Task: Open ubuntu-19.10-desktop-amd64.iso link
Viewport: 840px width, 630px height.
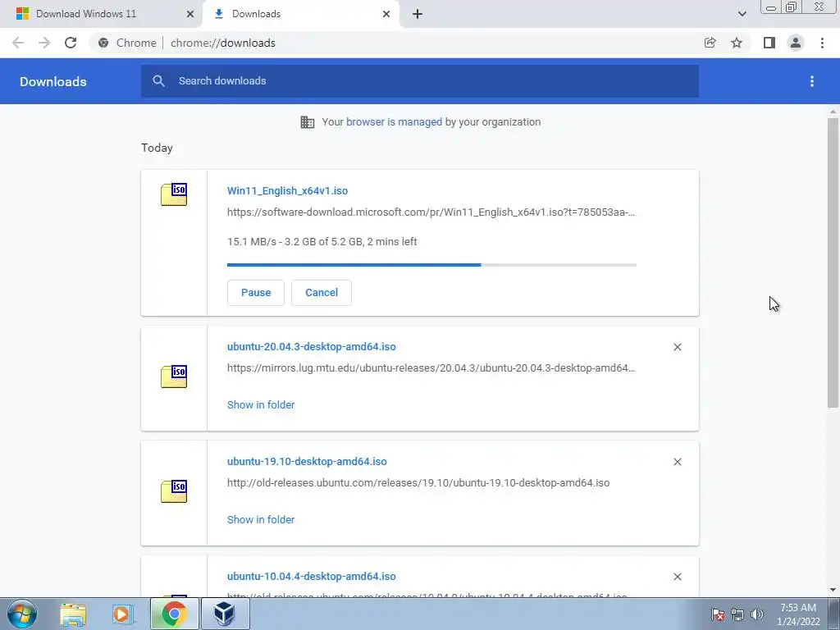Action: (307, 461)
